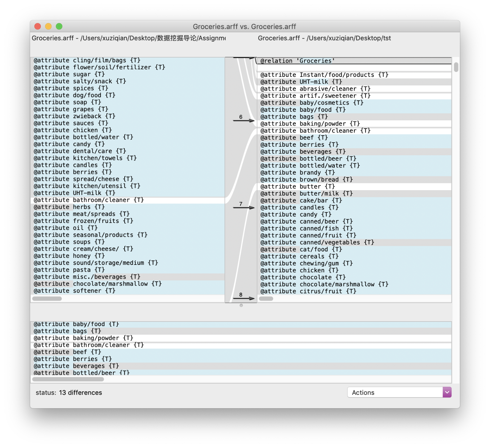Select left line 'spread/cheese {T}'
The image size is (490, 448).
[128, 179]
